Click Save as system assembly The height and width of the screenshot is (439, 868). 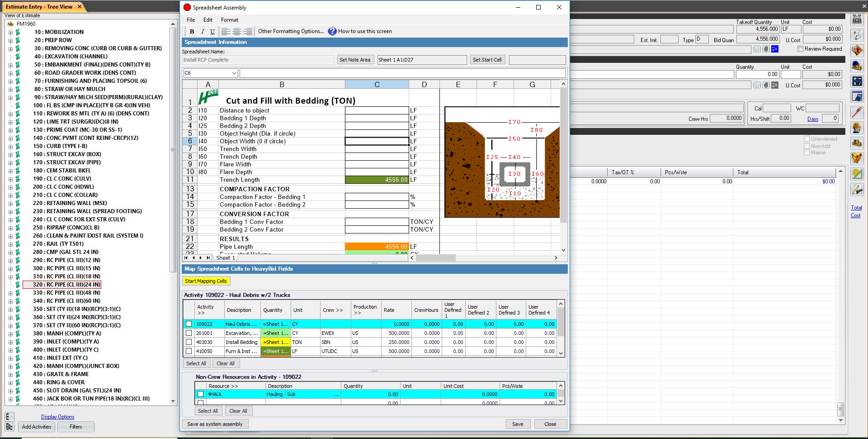(x=215, y=424)
